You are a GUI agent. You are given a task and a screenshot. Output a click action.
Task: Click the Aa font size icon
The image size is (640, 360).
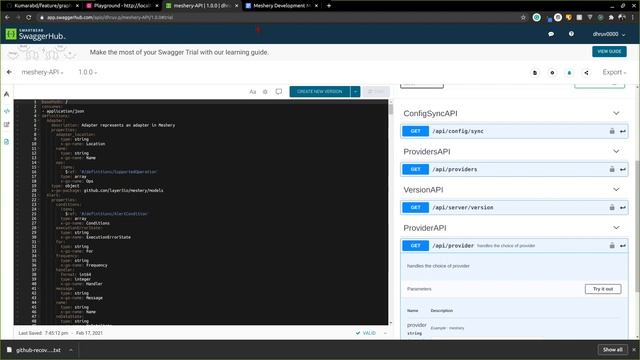click(253, 92)
